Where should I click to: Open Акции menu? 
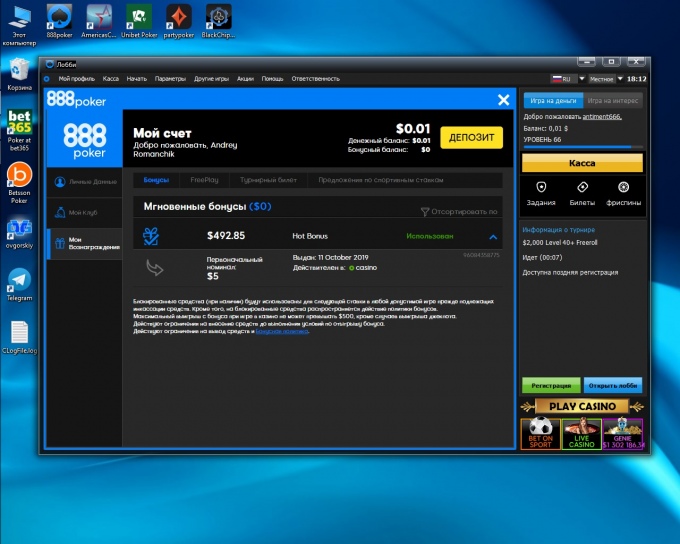[245, 79]
